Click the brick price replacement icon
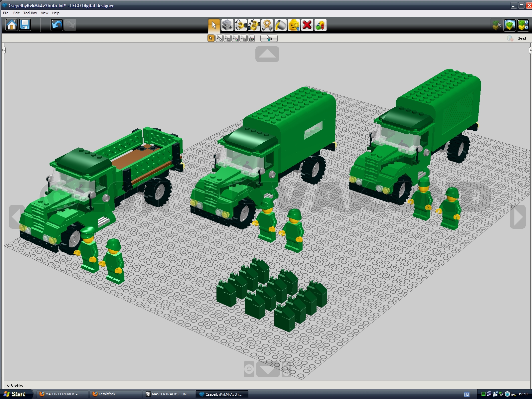This screenshot has width=532, height=399. [x=320, y=25]
